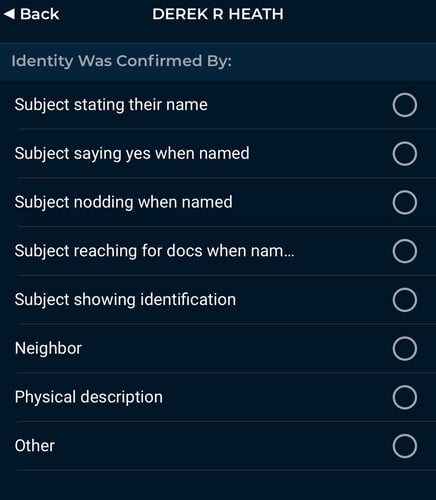This screenshot has height=500, width=436.
Task: Select radio for Subject nodding when named
Action: 405,202
